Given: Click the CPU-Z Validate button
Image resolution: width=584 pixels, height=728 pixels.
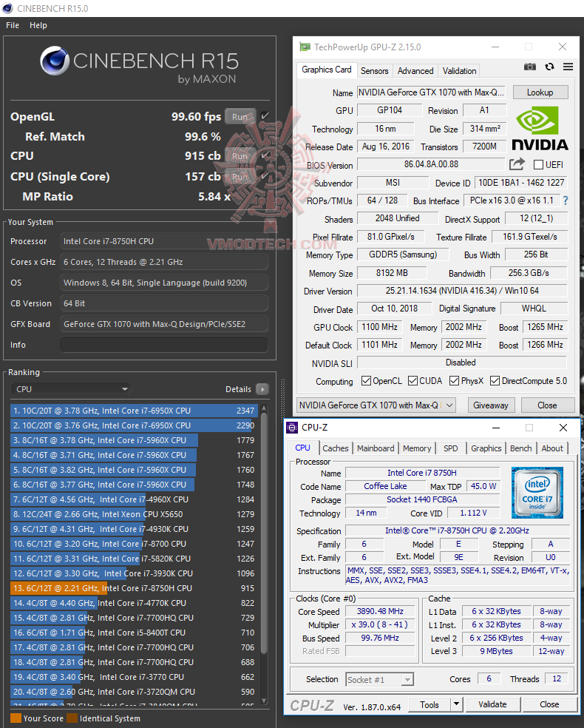Looking at the screenshot, I should (x=492, y=704).
